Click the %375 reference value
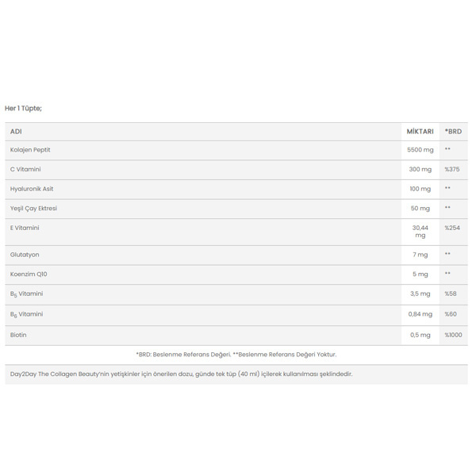Viewport: 476px width, 476px height. 452,170
